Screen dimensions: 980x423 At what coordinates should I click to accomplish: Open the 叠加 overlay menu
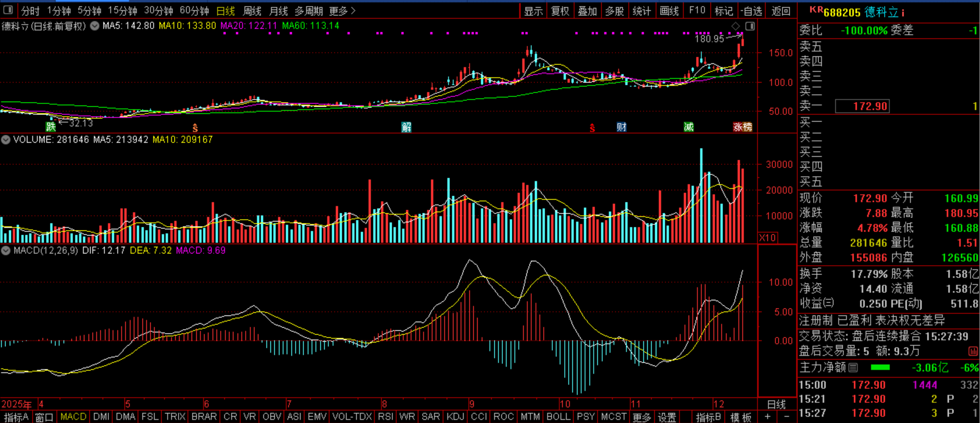587,11
